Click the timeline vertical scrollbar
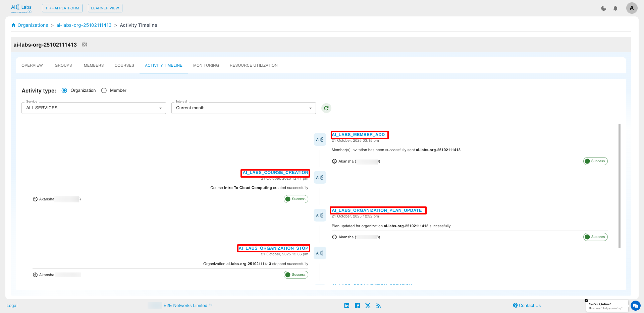 620,186
